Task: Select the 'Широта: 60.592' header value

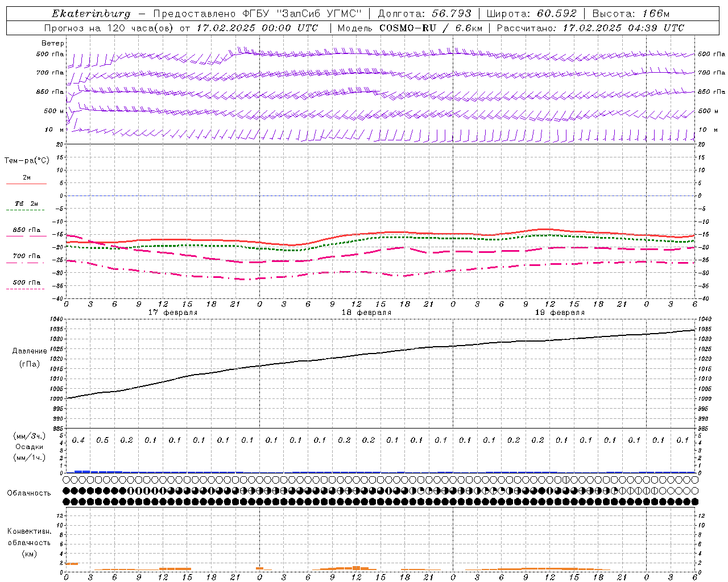Action: [531, 14]
